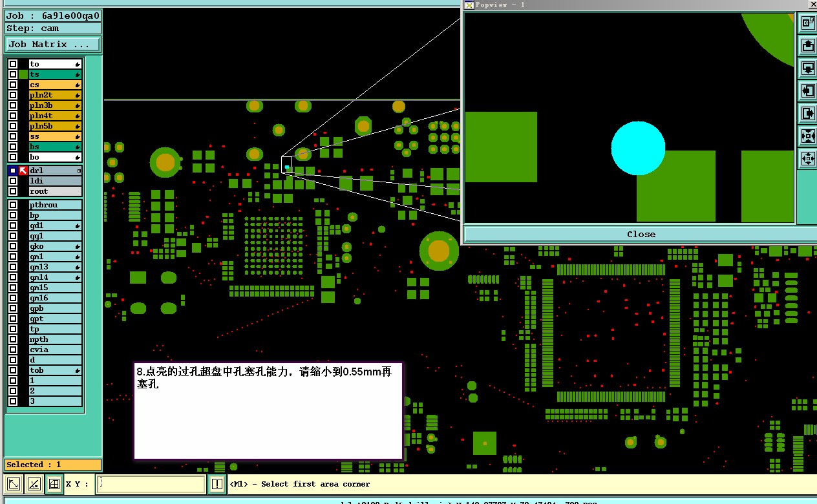Toggle checkbox for the pthrou layer
Screen dimensions: 817x504
pyautogui.click(x=13, y=205)
